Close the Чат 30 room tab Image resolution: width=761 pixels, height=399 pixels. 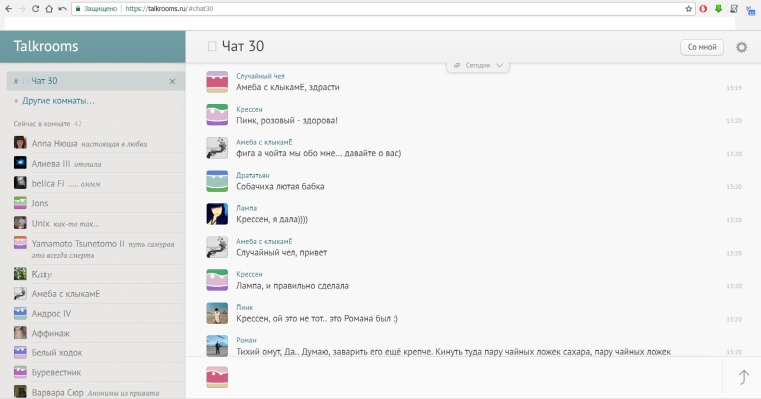point(172,82)
